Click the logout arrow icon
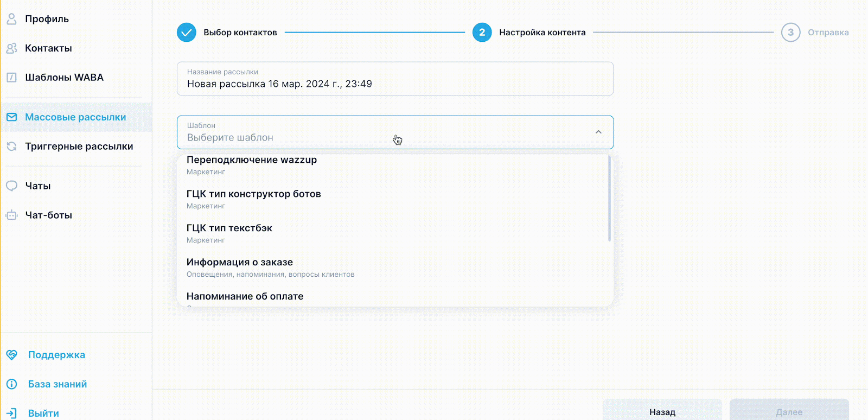The width and height of the screenshot is (868, 420). pyautogui.click(x=11, y=413)
